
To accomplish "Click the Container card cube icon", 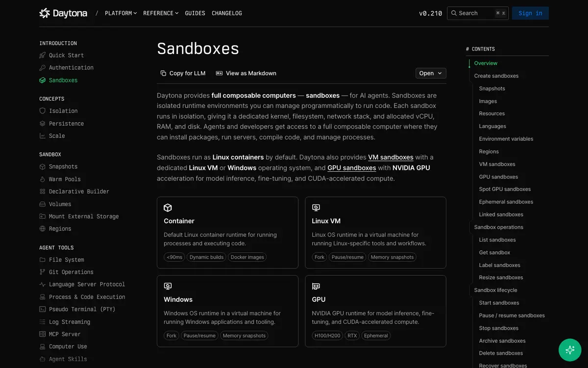I will pyautogui.click(x=168, y=208).
